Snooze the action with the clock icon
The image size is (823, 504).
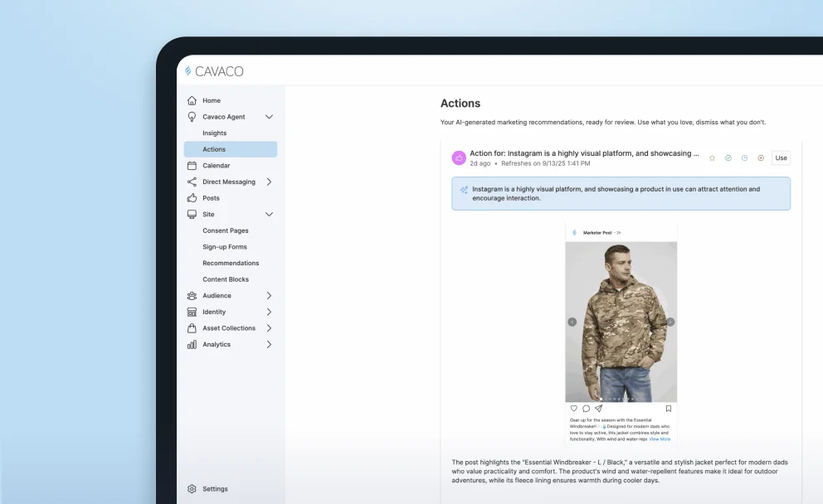(744, 158)
